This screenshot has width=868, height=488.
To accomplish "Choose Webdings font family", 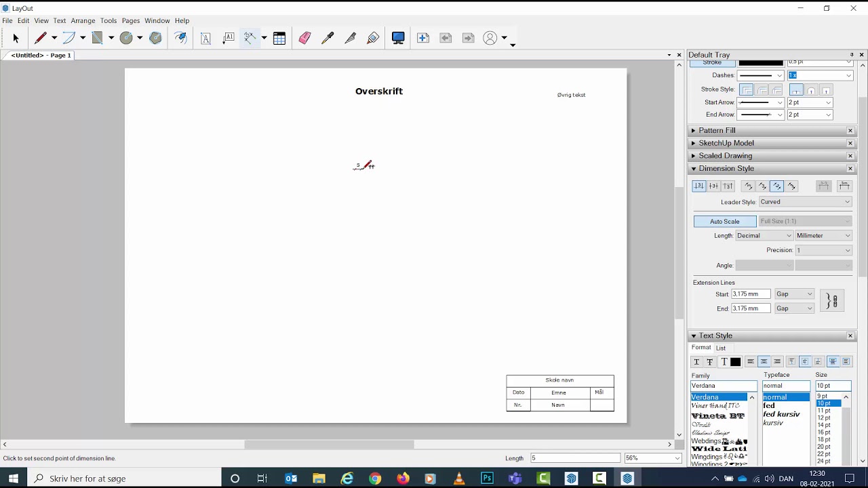I will tap(719, 441).
